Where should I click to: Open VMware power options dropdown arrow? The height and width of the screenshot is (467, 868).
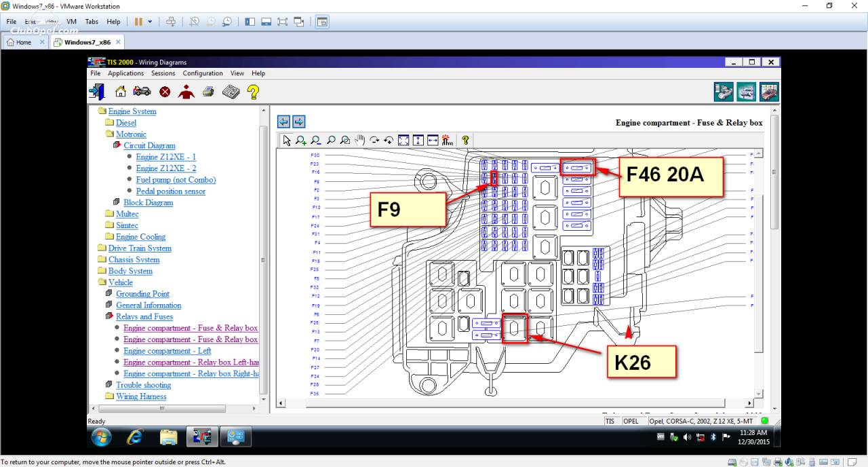click(151, 22)
